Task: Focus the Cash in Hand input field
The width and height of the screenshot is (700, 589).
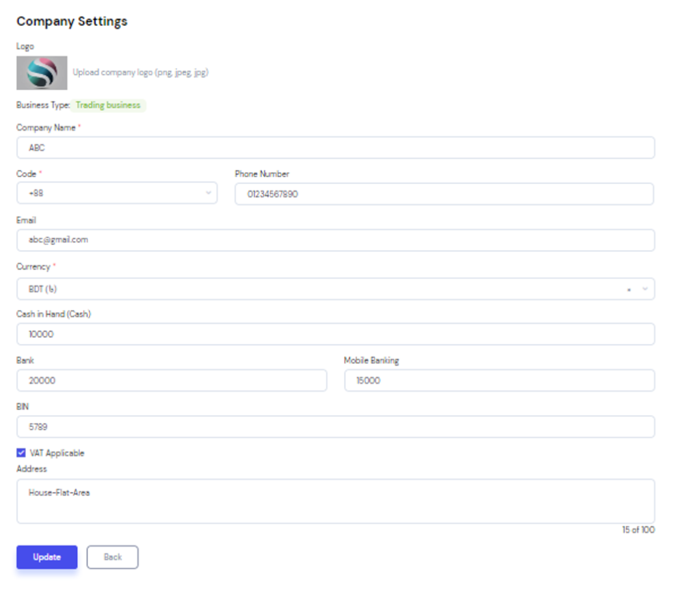Action: pyautogui.click(x=336, y=335)
